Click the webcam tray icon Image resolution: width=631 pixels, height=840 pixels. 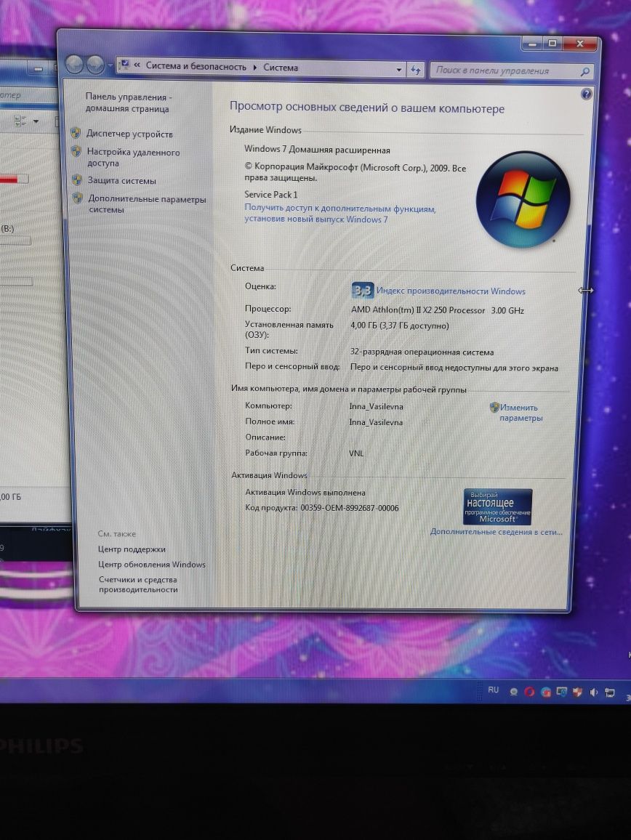coord(513,692)
